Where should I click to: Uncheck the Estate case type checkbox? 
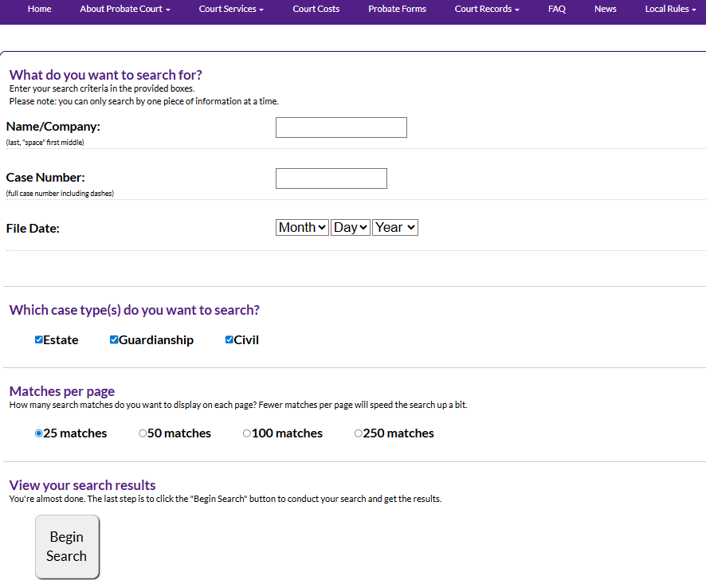coord(39,340)
